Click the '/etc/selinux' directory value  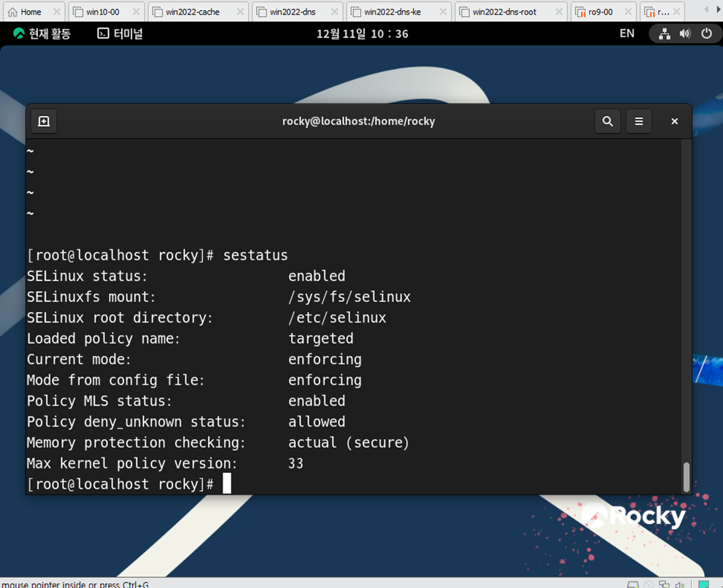click(337, 318)
